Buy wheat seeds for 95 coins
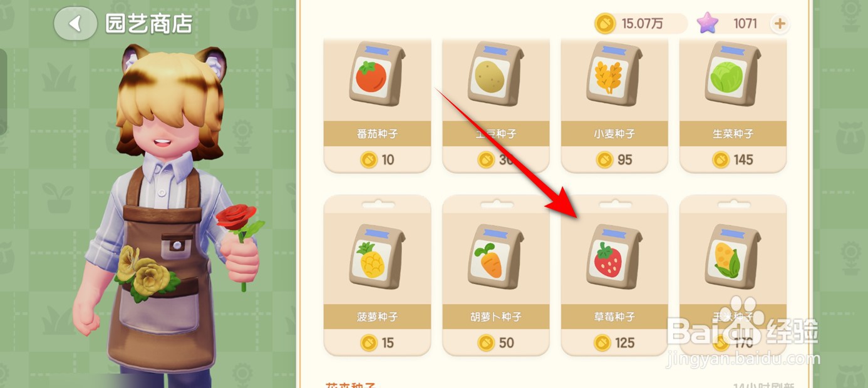This screenshot has height=388, width=868. tap(614, 160)
